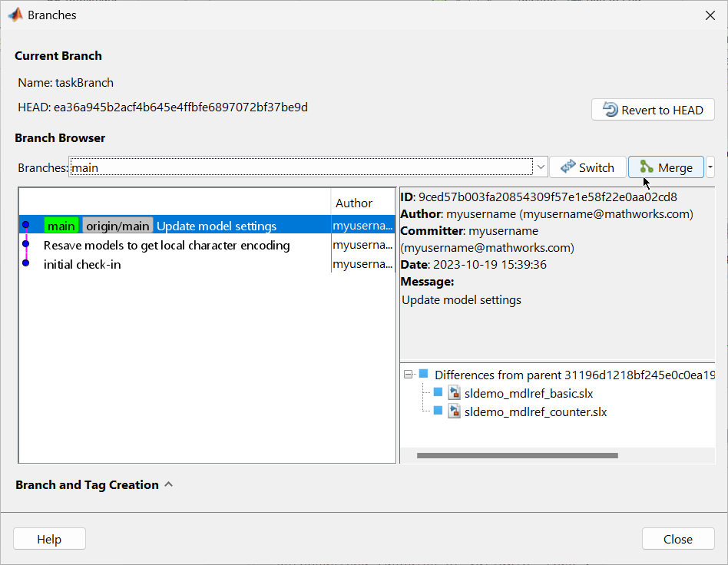
Task: Click commit node for Resave models commit
Action: click(x=25, y=244)
